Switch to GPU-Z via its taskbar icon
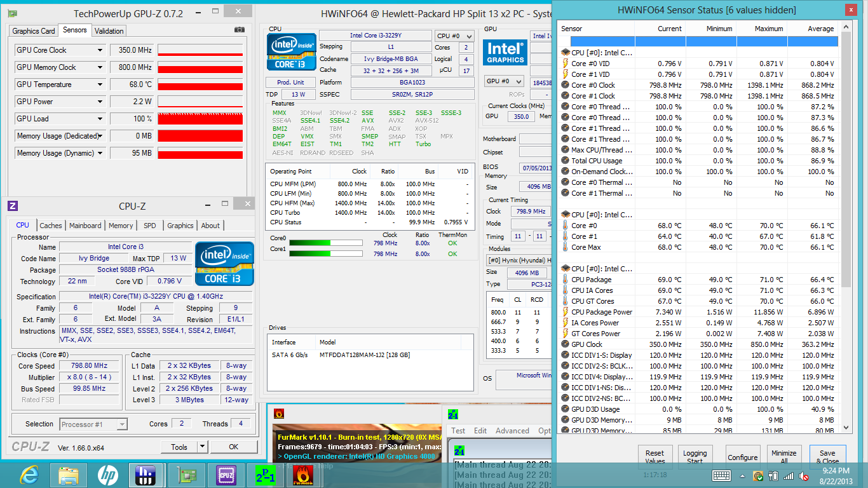The width and height of the screenshot is (868, 488). [187, 475]
